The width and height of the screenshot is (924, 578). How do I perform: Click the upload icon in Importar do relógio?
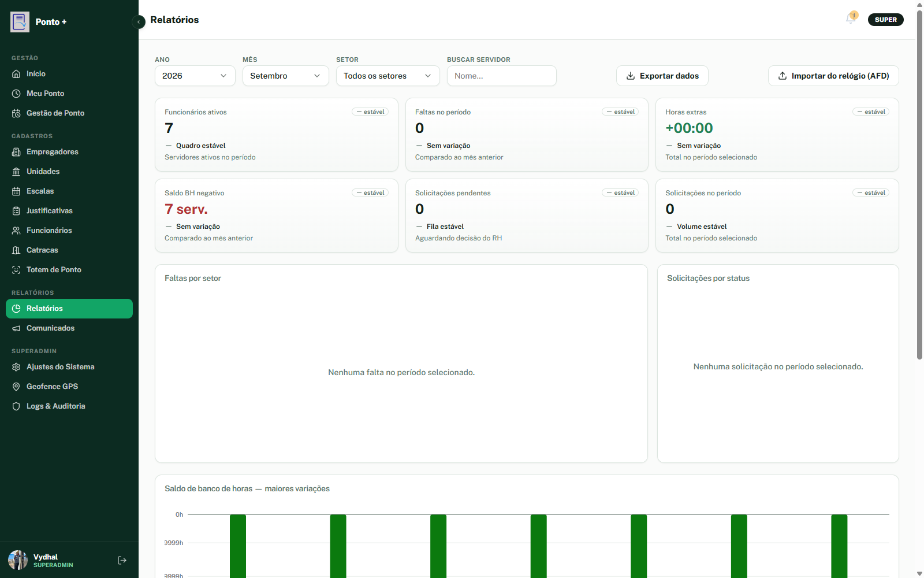[783, 76]
